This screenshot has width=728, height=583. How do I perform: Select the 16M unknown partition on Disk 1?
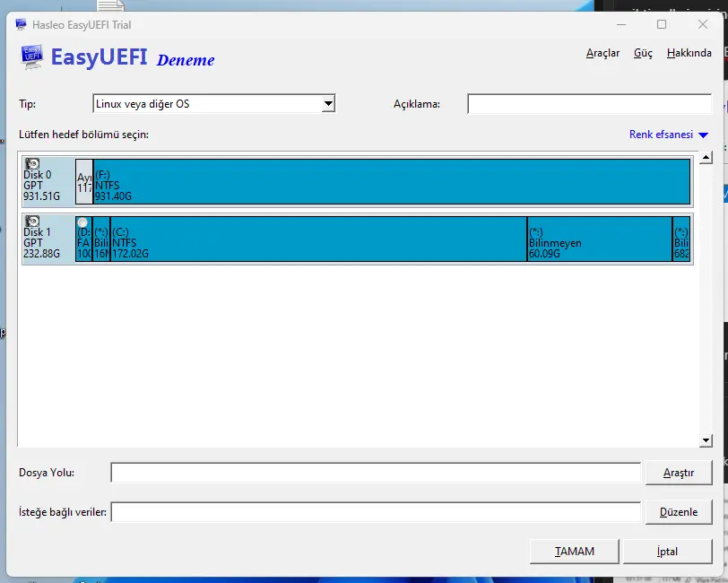click(x=101, y=239)
